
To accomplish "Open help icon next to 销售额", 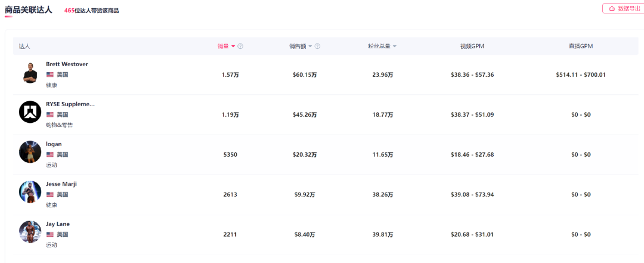I will click(317, 47).
